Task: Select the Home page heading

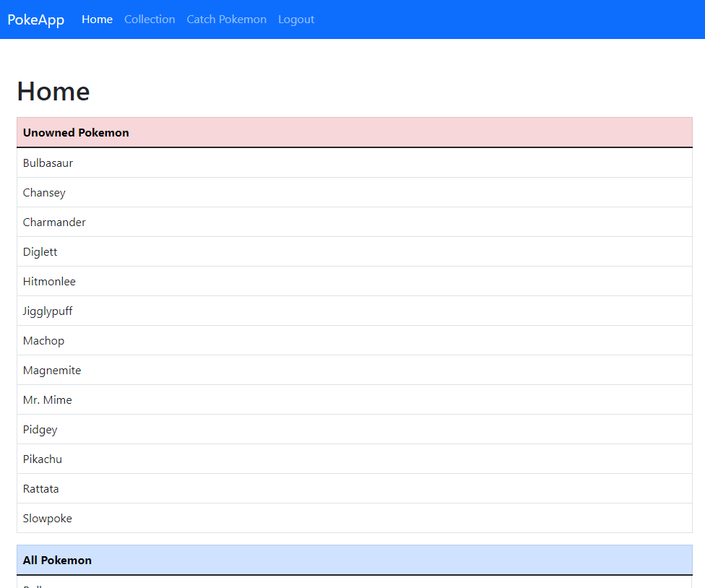Action: pyautogui.click(x=53, y=91)
